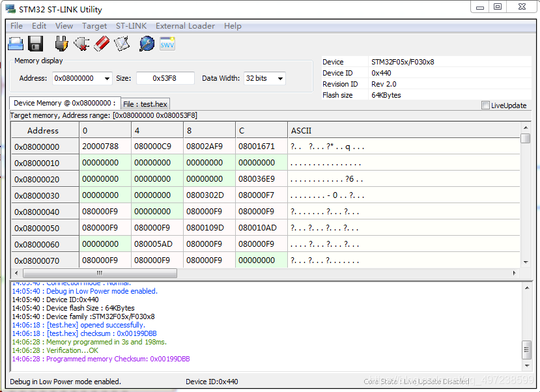Click the memory table vertical scrollbar thumb

coord(526,138)
